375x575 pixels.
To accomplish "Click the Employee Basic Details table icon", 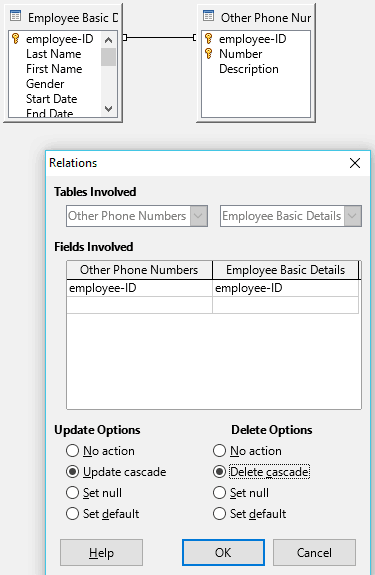I will click(15, 16).
